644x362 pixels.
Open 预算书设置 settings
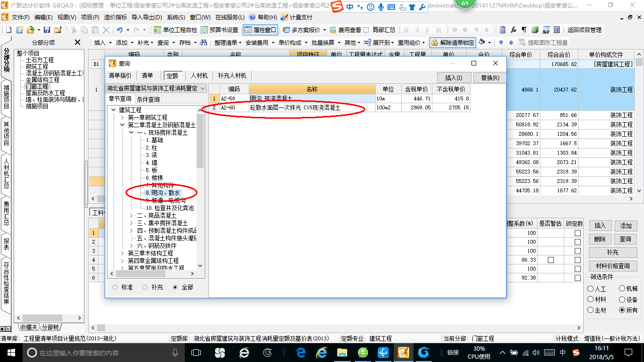[x=219, y=30]
